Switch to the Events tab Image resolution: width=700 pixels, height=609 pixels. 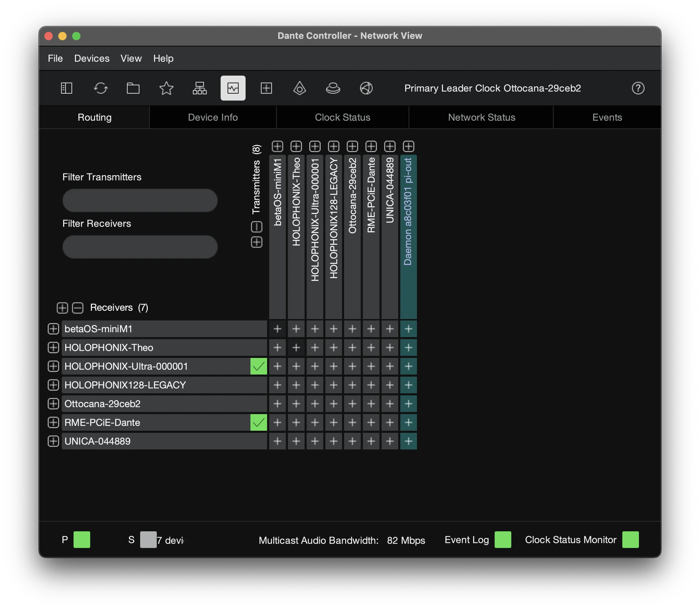point(607,117)
